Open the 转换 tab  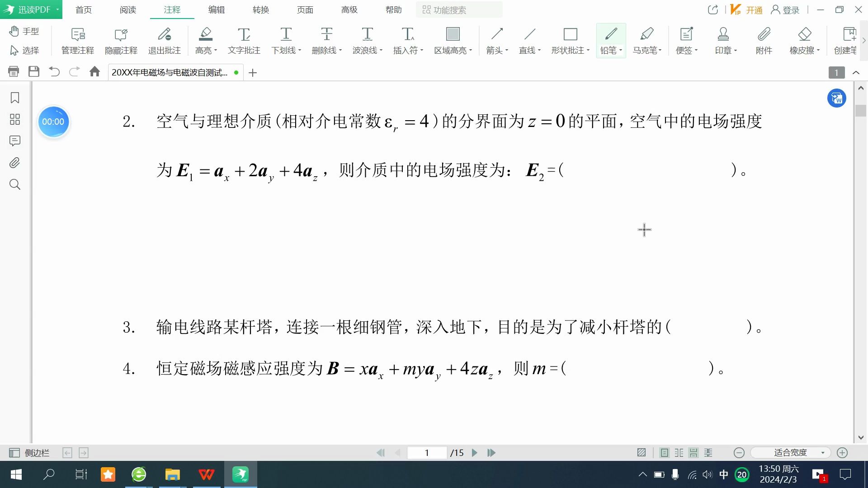pos(261,10)
